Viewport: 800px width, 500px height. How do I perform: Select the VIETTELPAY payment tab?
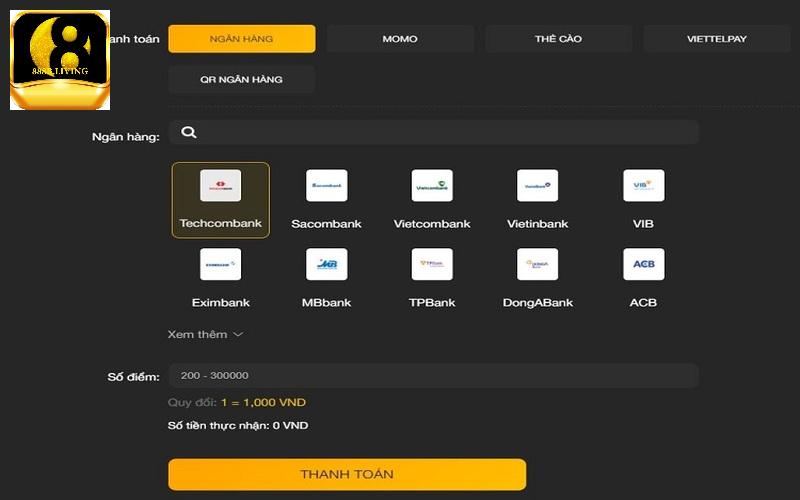(716, 39)
